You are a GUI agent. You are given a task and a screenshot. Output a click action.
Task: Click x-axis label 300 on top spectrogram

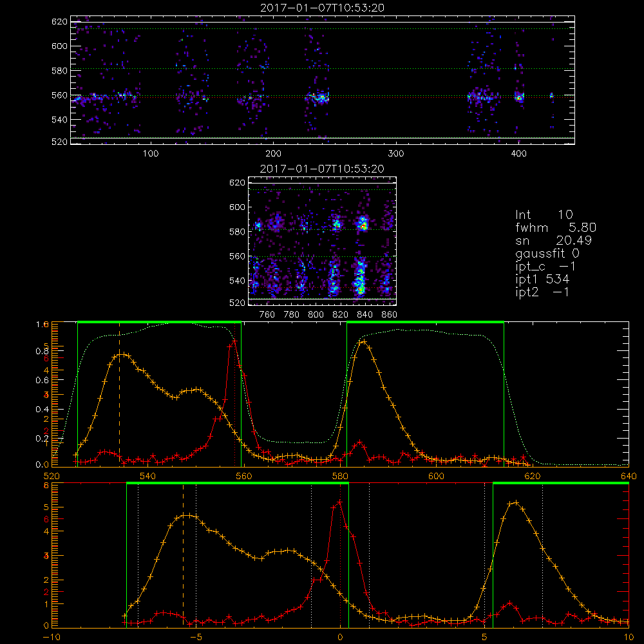pyautogui.click(x=396, y=154)
